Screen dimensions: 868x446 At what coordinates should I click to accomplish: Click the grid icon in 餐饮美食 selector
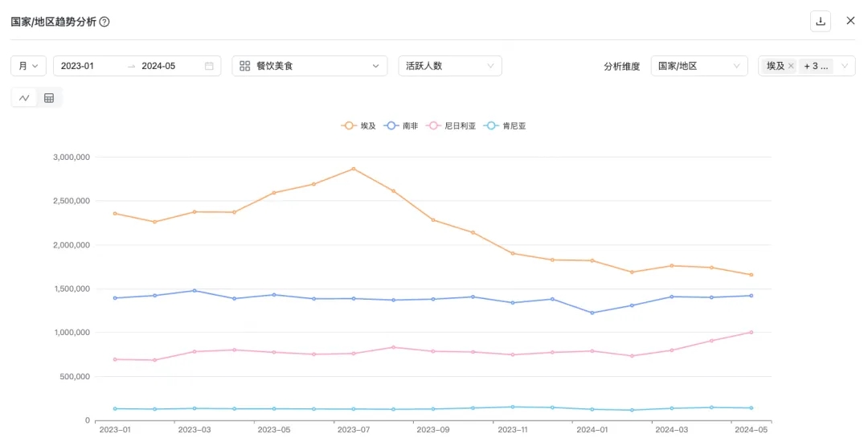coord(245,66)
